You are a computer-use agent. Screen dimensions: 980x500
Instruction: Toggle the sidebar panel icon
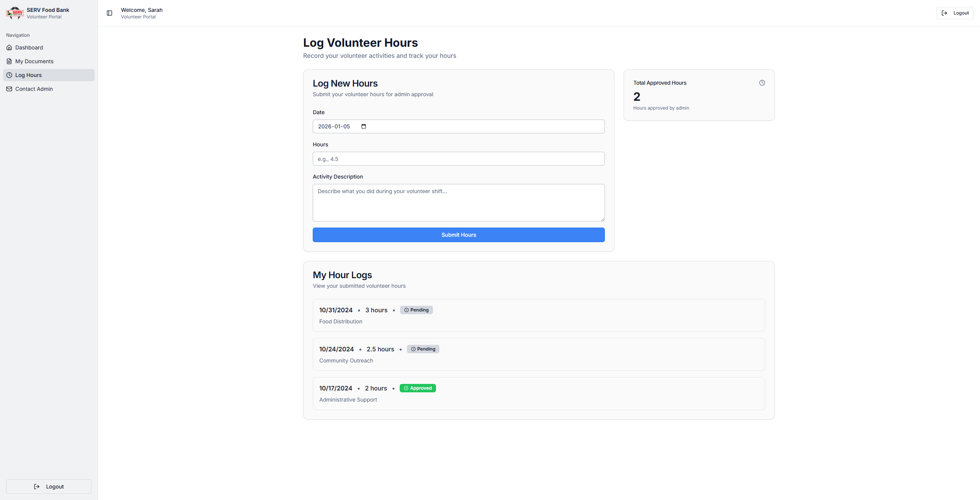[x=109, y=13]
